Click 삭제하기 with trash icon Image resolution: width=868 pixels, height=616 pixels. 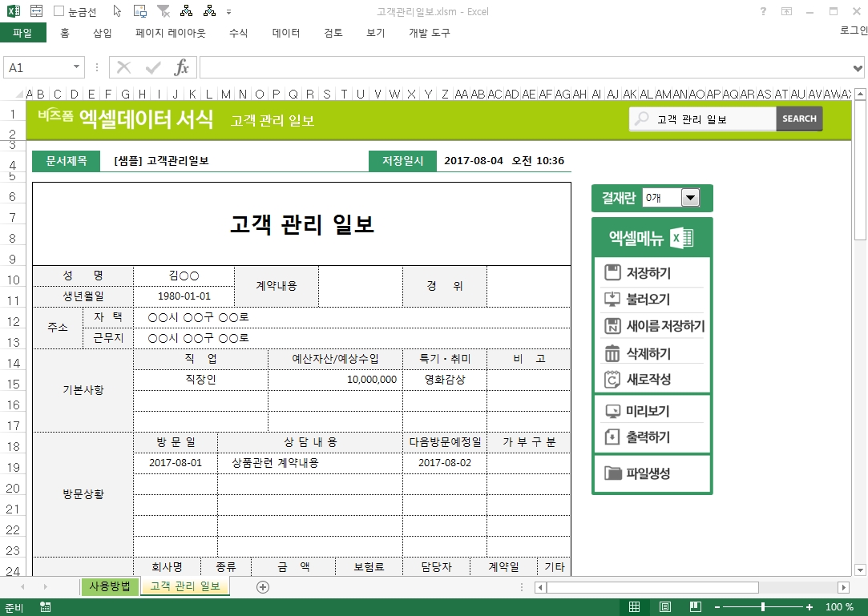(652, 352)
